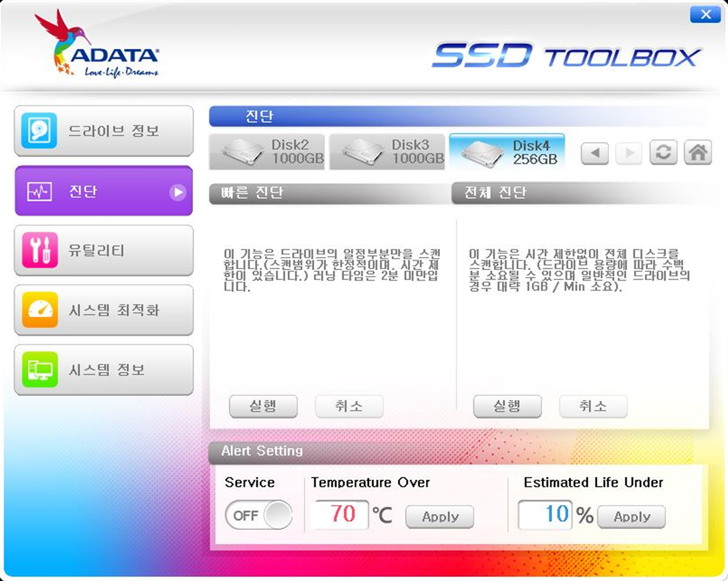Click the left navigation arrow for disks
Image resolution: width=728 pixels, height=581 pixels.
pyautogui.click(x=595, y=153)
